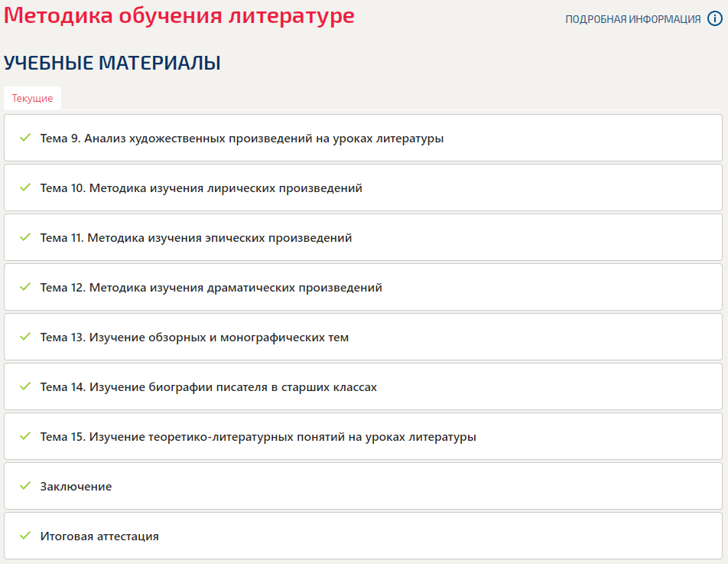Switch to the Текущие tab
The image size is (728, 564).
click(32, 98)
